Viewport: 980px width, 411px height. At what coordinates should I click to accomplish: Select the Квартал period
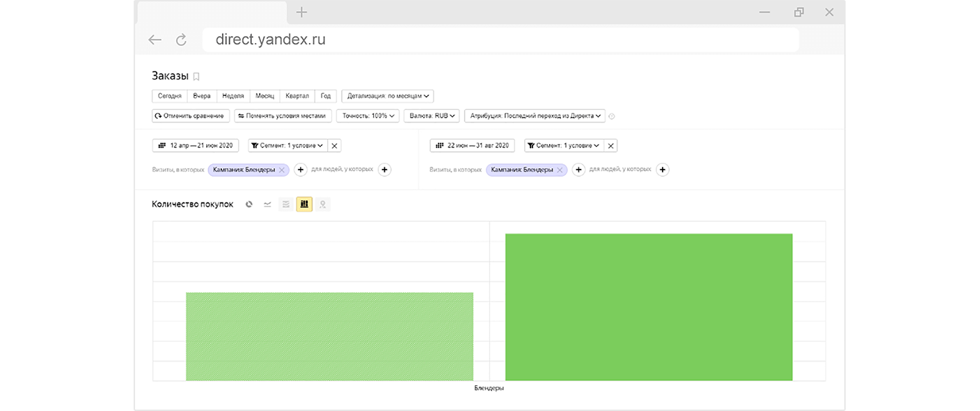point(297,97)
